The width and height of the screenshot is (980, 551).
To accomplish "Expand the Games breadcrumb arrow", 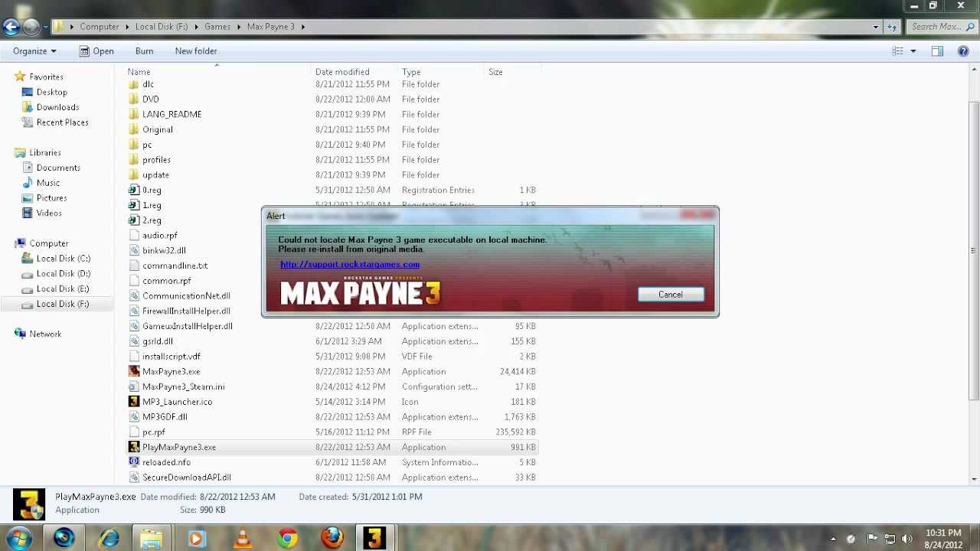I will [x=237, y=27].
